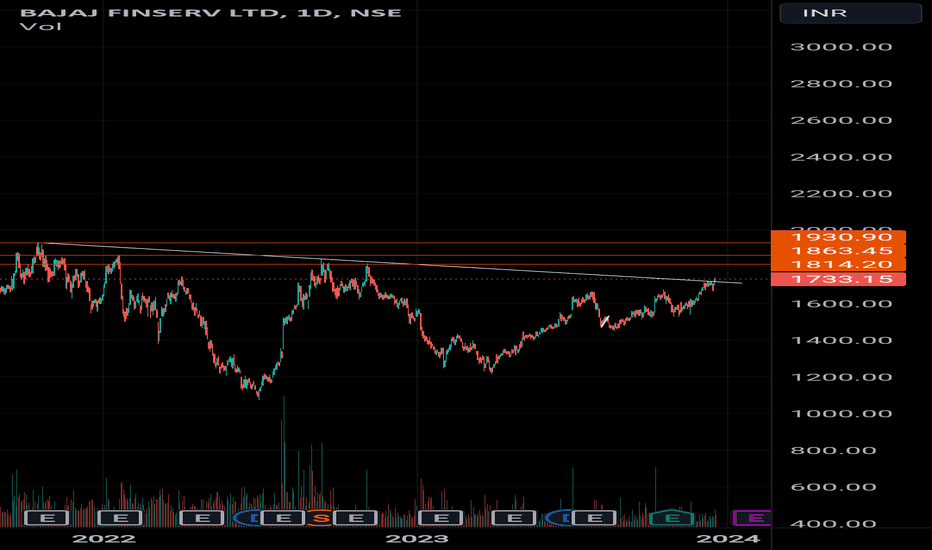Open the first blue dividend D marker
This screenshot has width=932, height=550.
click(247, 518)
